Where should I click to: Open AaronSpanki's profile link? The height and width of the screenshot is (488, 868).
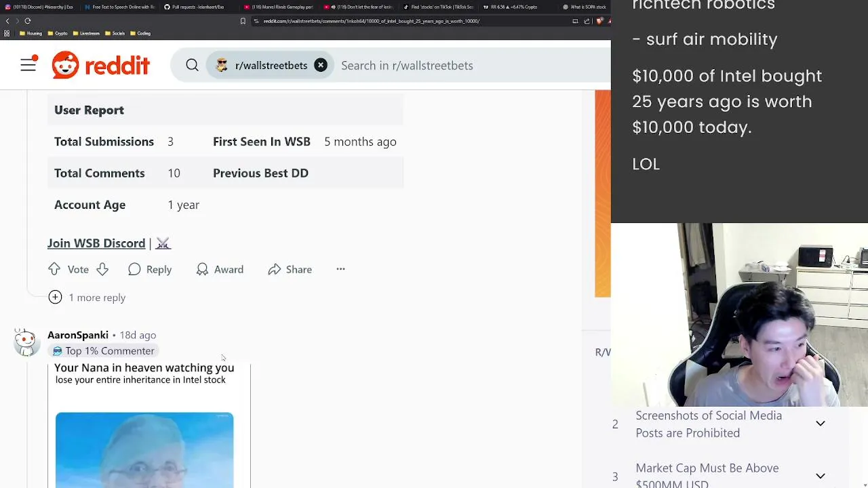coord(78,335)
